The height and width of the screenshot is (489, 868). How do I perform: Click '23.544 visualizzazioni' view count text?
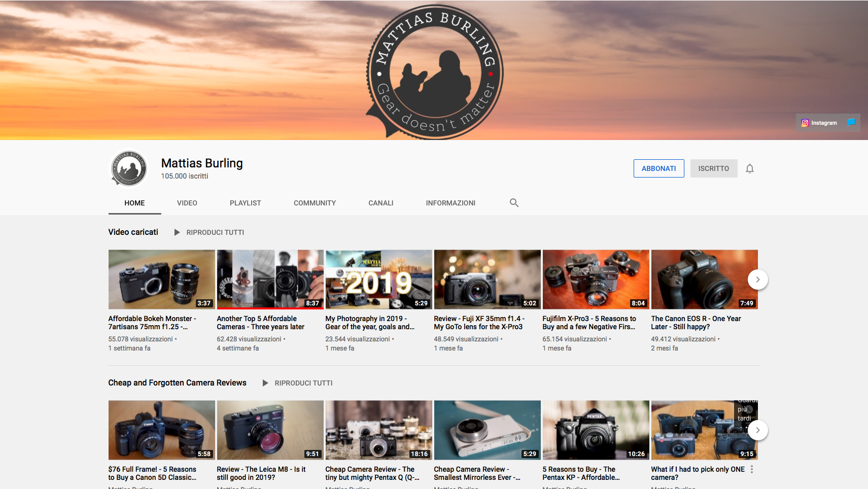[x=358, y=339]
